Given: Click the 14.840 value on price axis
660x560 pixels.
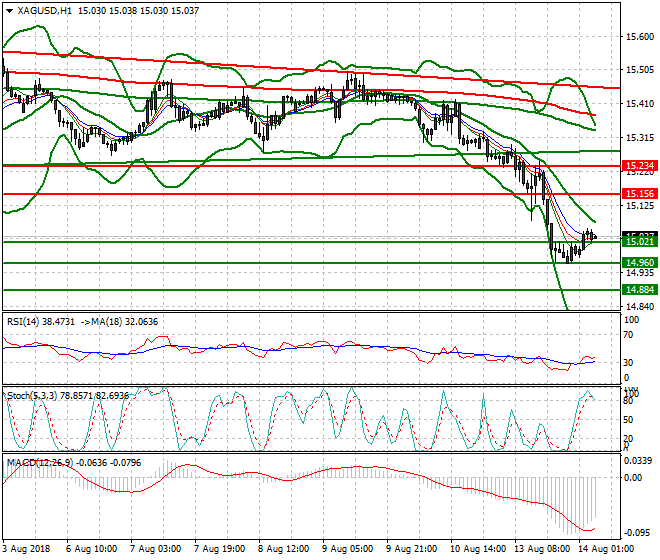Looking at the screenshot, I should click(x=638, y=307).
